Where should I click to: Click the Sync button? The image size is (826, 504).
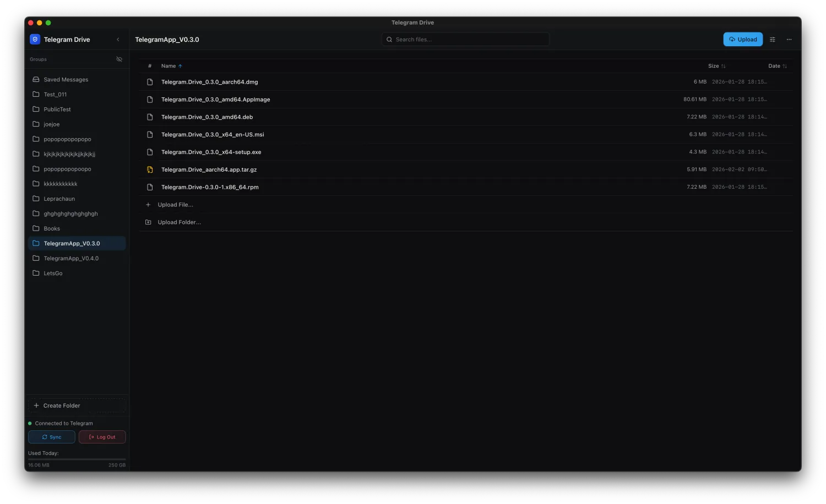[52, 437]
